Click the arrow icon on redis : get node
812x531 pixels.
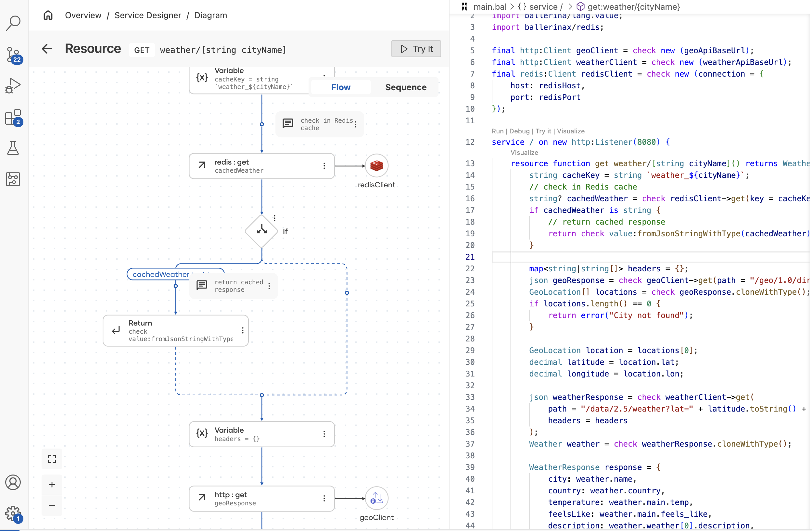click(202, 166)
